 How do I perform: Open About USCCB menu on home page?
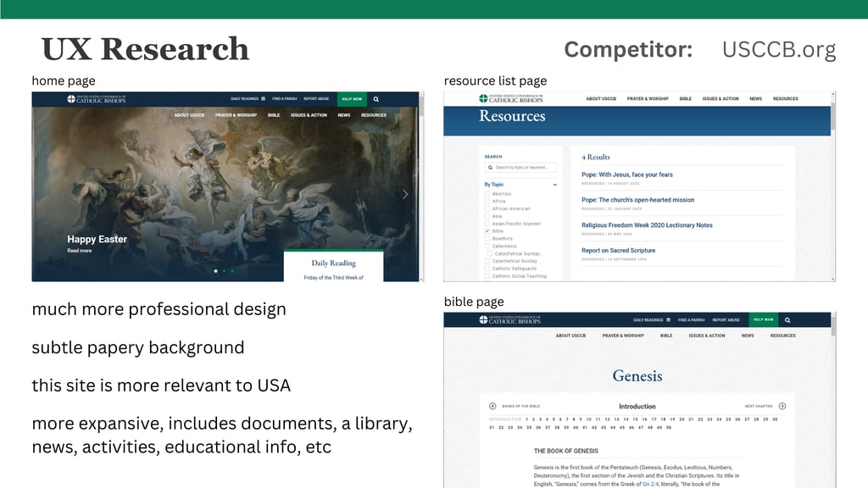coord(189,115)
